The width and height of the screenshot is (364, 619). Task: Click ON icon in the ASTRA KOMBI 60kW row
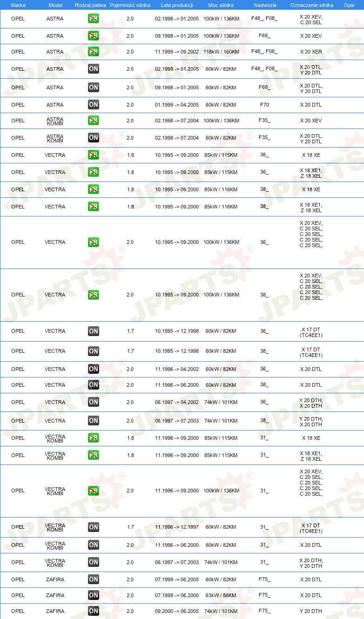94,138
